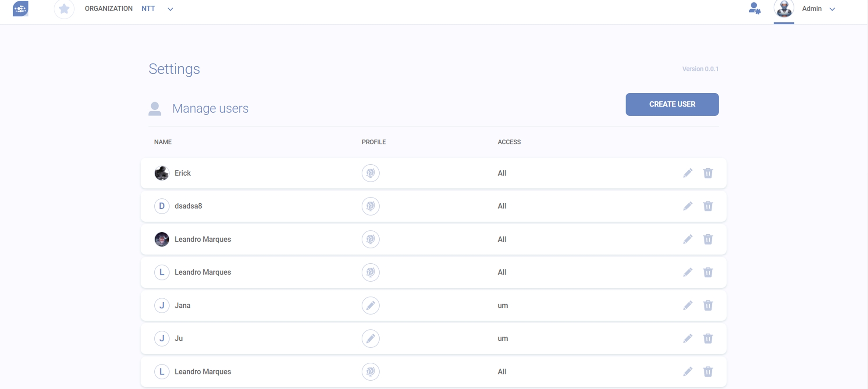Click Erick's profile badge icon
868x389 pixels.
370,173
